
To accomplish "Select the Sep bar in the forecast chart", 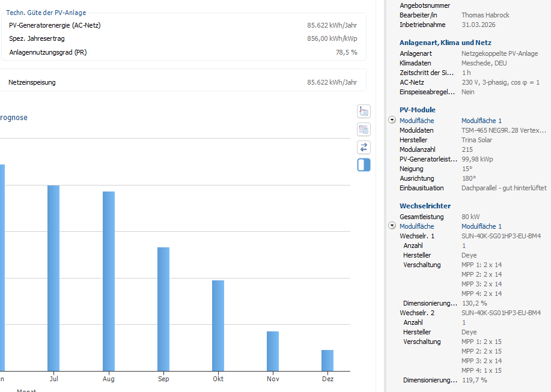I will [163, 309].
